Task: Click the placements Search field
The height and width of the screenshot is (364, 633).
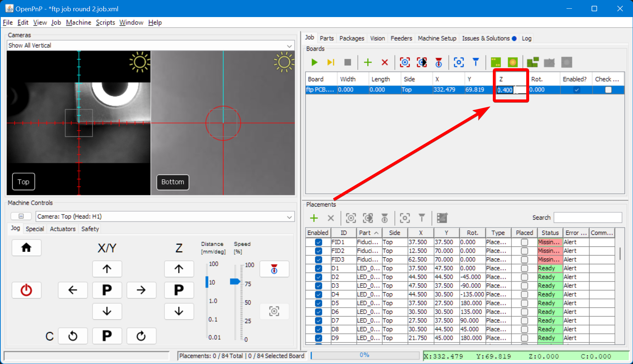Action: (587, 218)
